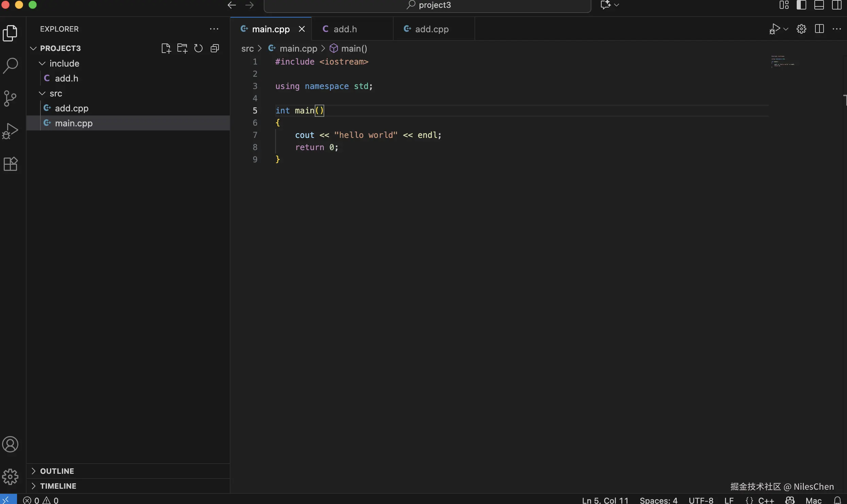Click the code minimap preview
Image resolution: width=847 pixels, height=504 pixels.
[x=782, y=61]
